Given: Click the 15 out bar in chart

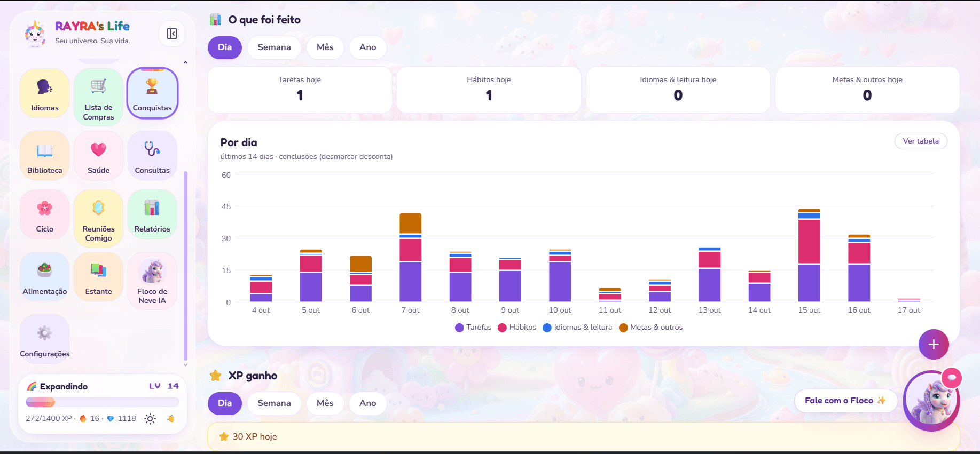Looking at the screenshot, I should point(809,256).
